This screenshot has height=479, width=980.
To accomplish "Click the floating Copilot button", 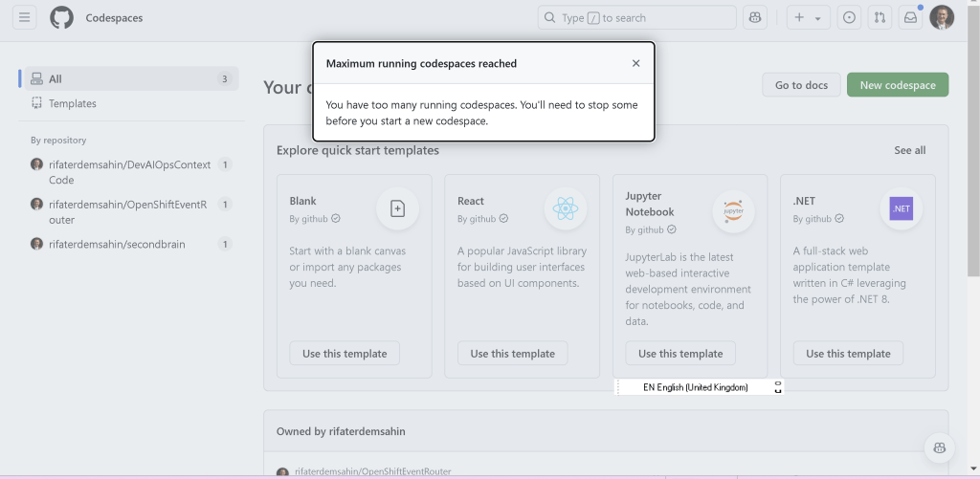I will tap(940, 447).
